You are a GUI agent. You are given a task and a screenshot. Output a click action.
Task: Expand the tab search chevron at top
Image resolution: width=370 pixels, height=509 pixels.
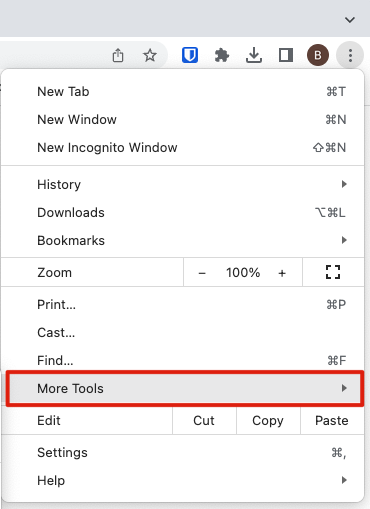click(x=350, y=20)
